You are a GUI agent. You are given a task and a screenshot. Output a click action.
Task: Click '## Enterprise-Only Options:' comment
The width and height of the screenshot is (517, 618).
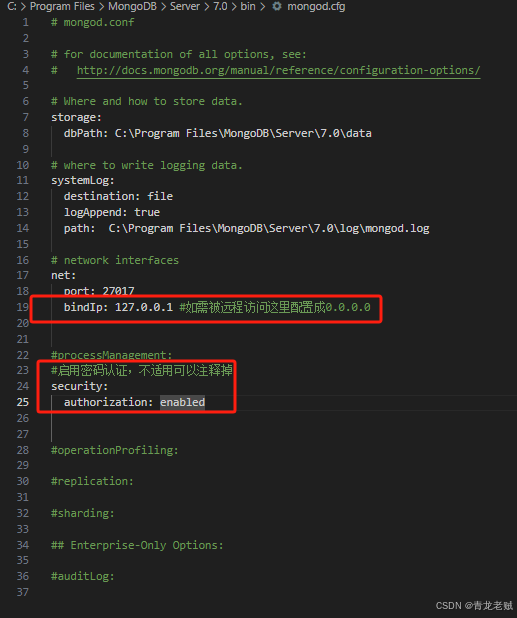pyautogui.click(x=137, y=545)
